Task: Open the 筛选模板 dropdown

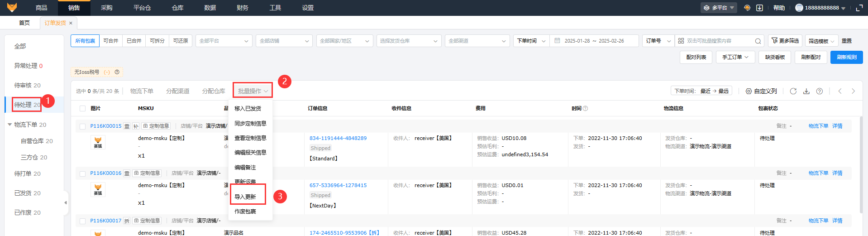Action: 822,41
